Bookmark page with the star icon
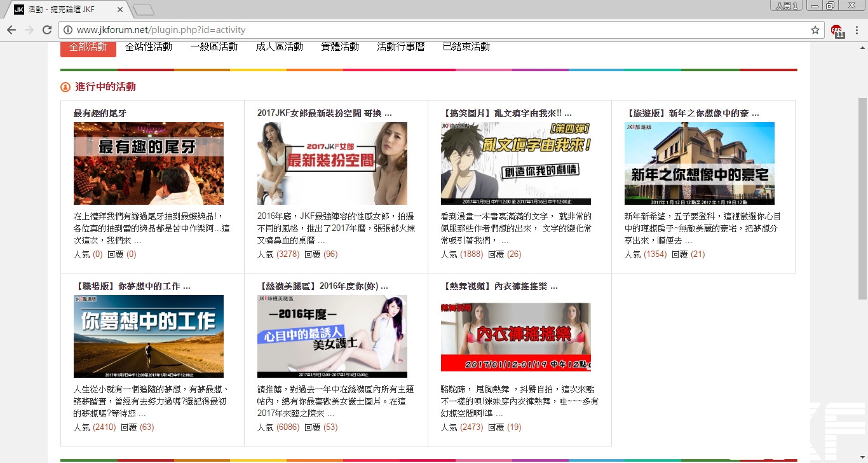The width and height of the screenshot is (868, 463). point(815,30)
